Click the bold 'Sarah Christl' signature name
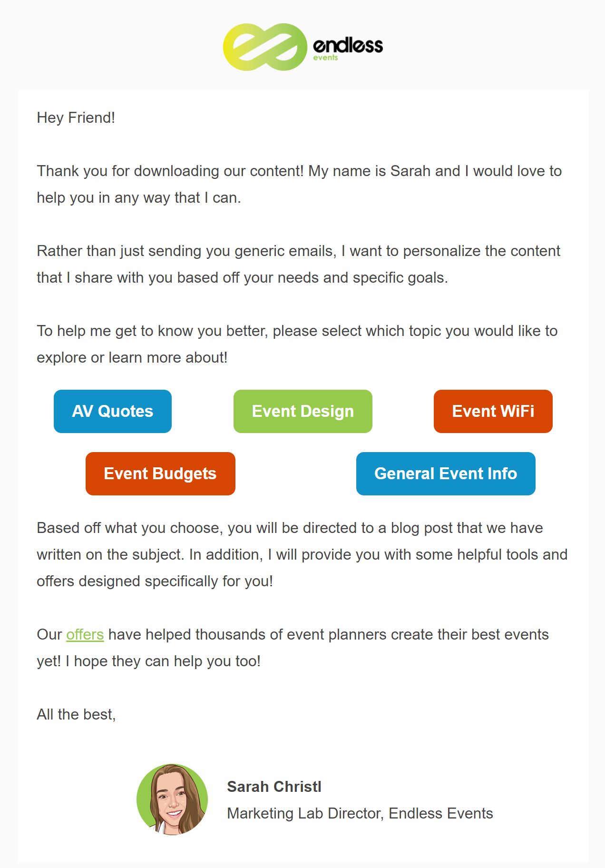 [274, 787]
